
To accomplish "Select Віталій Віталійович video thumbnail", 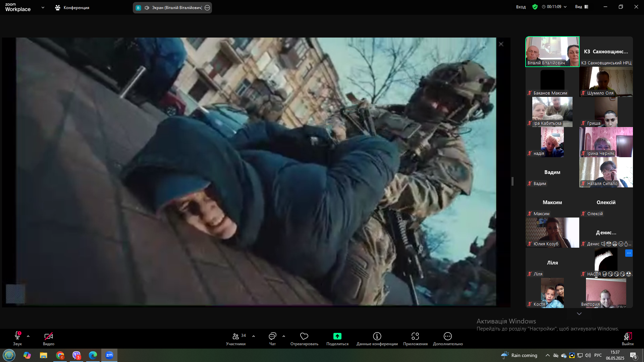I will [x=552, y=52].
